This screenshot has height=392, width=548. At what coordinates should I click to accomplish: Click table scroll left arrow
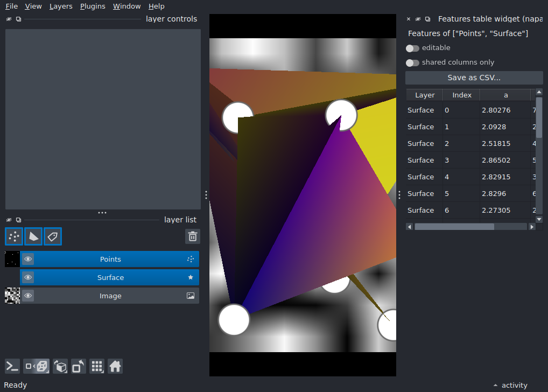409,227
